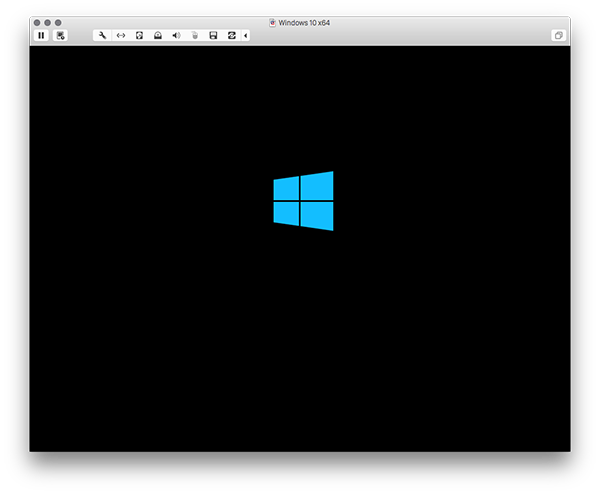Image resolution: width=600 pixels, height=494 pixels.
Task: Pause the Windows 10 virtual machine
Action: coord(41,36)
